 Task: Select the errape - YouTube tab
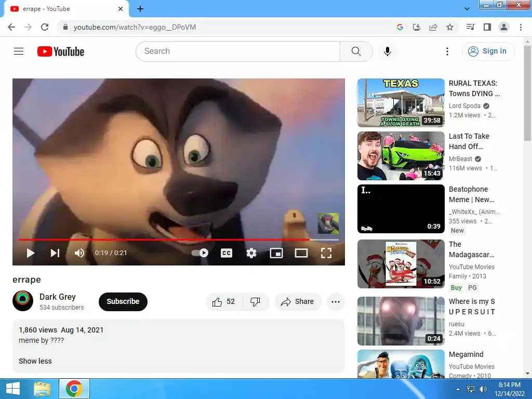click(66, 9)
